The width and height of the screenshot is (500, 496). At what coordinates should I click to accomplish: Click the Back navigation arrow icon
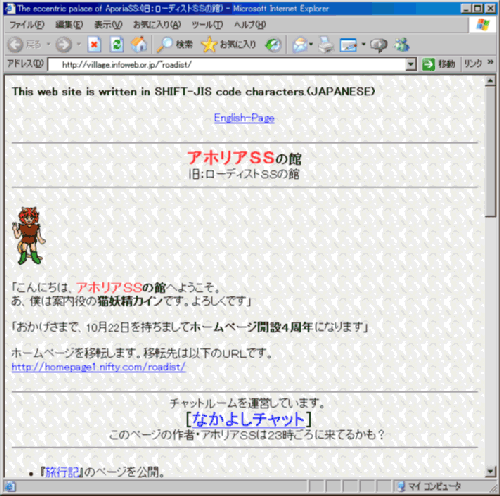(15, 45)
